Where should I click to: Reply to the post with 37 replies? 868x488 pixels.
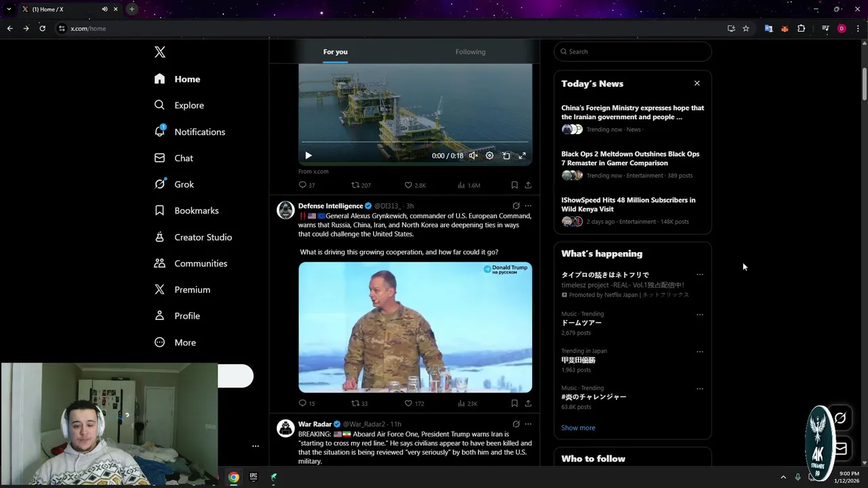click(x=307, y=185)
